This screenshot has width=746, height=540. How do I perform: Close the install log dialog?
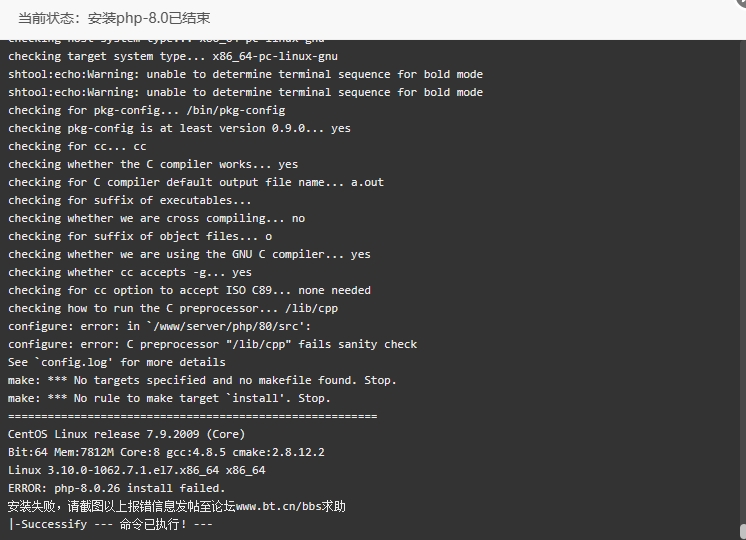(x=742, y=2)
